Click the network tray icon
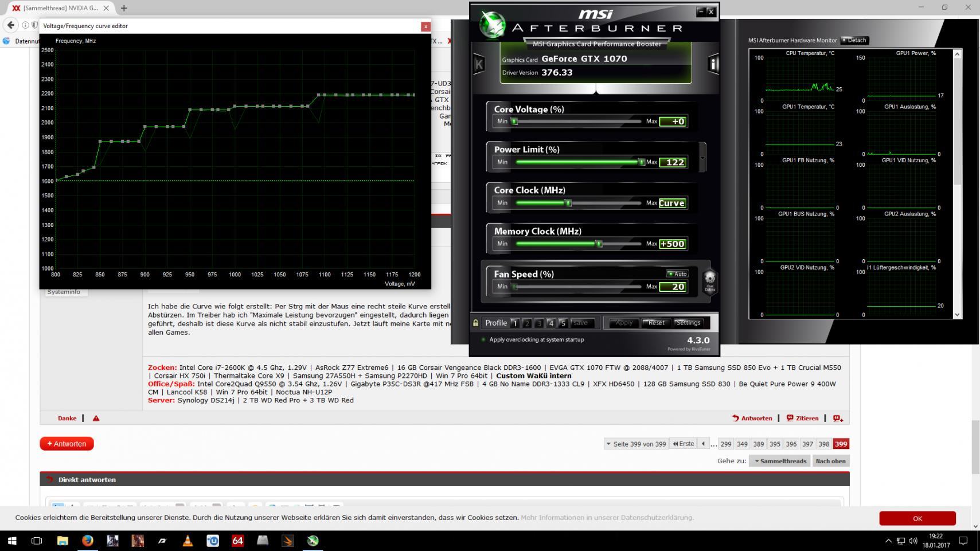The height and width of the screenshot is (551, 980). [x=901, y=541]
